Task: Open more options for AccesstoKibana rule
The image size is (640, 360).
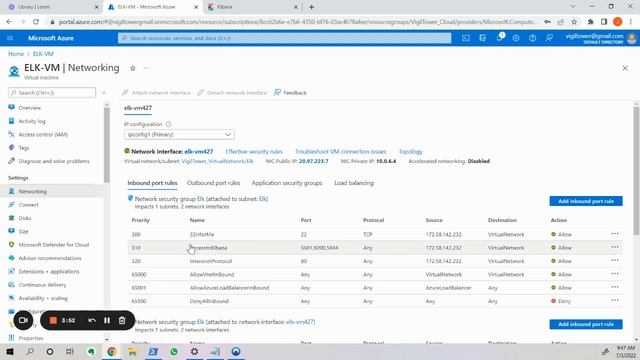Action: coord(615,247)
